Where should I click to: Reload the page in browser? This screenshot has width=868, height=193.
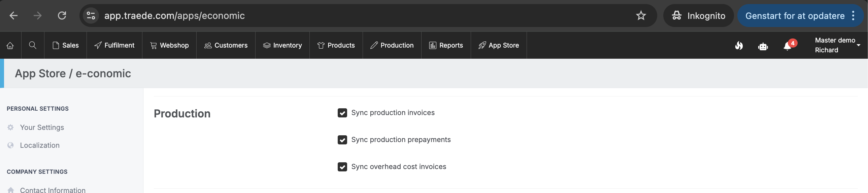pos(62,16)
